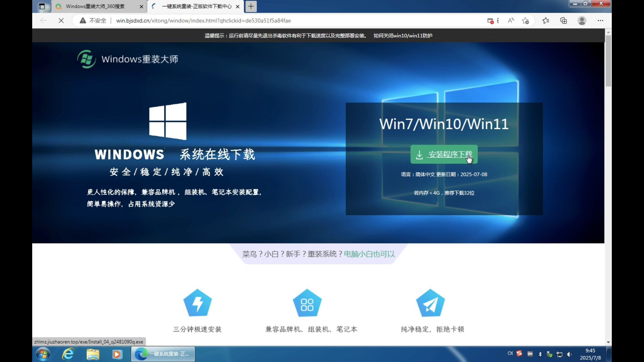Image resolution: width=644 pixels, height=362 pixels.
Task: Click the Sogou input method tray icon
Action: point(519,353)
